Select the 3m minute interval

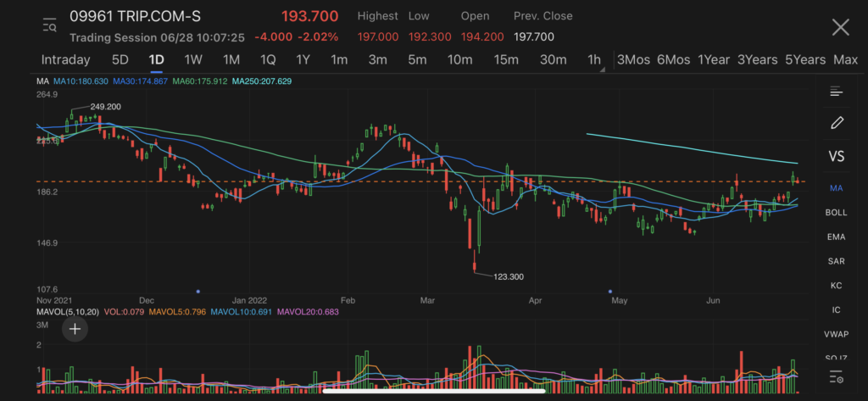tap(377, 60)
